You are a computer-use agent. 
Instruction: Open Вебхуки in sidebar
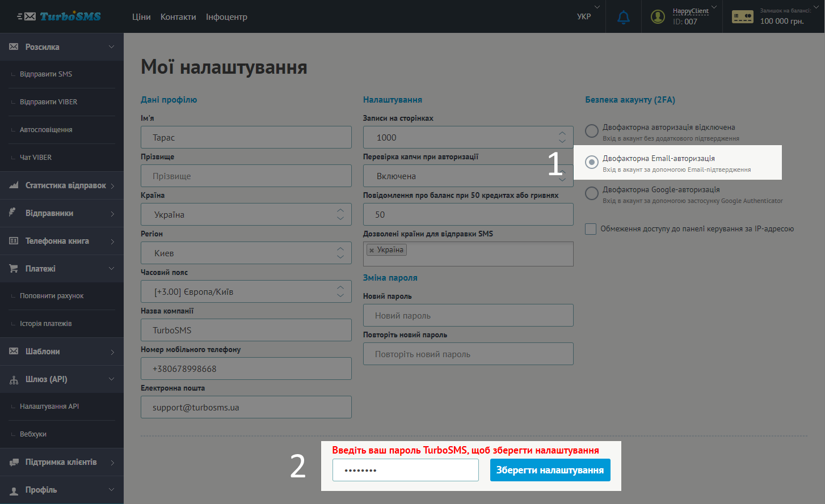click(33, 434)
